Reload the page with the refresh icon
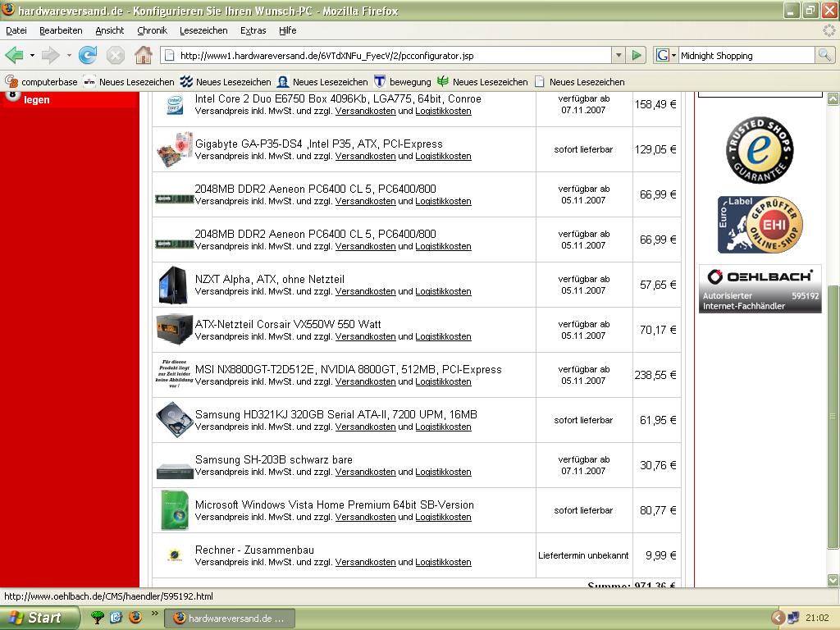 click(88, 55)
